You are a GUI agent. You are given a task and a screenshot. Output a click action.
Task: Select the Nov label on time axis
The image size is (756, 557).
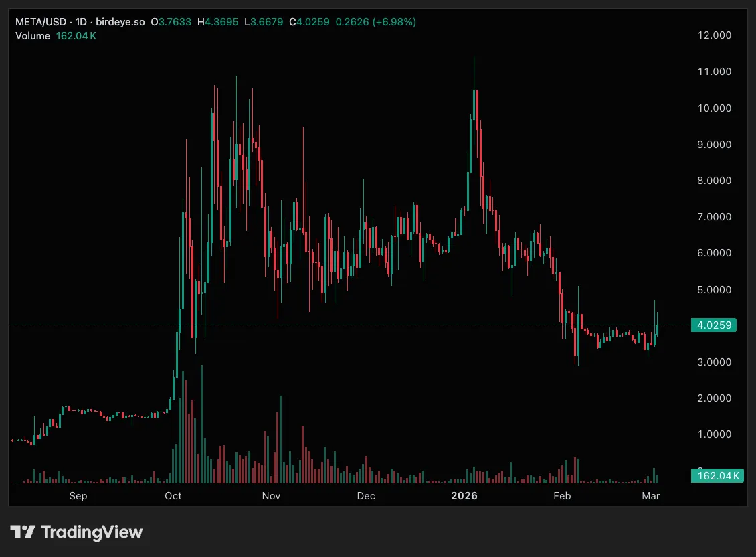(271, 496)
